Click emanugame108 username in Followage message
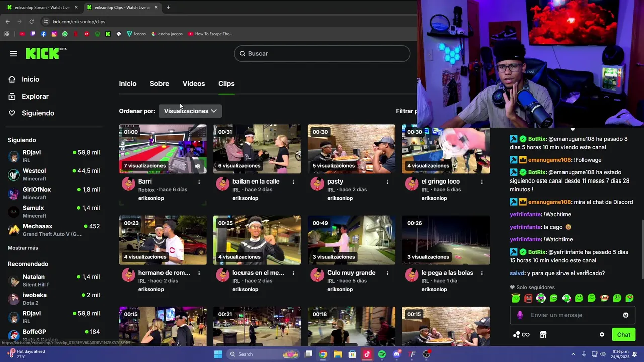Image resolution: width=644 pixels, height=362 pixels. 549,160
